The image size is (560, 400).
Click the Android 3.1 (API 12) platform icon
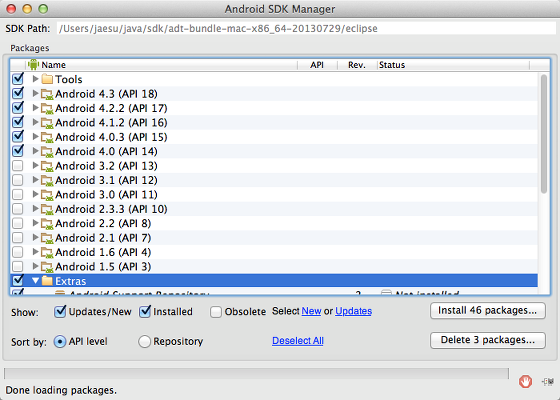point(47,180)
